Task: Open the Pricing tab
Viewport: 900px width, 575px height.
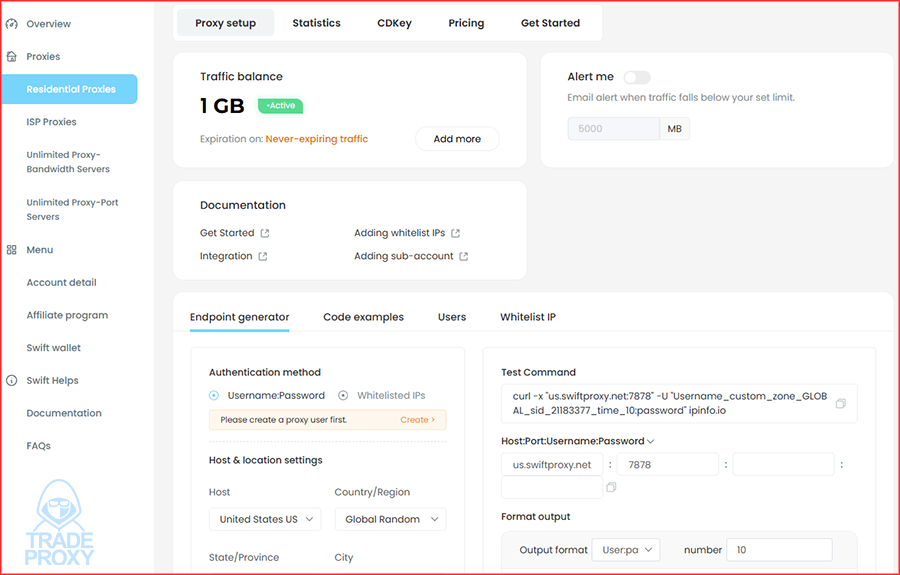Action: [466, 23]
